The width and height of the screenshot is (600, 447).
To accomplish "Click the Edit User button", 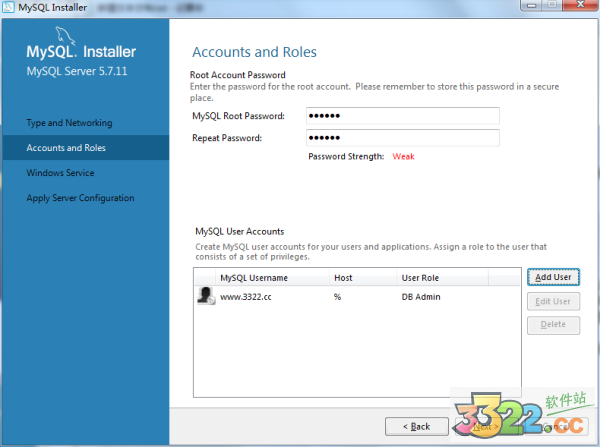I will point(553,302).
